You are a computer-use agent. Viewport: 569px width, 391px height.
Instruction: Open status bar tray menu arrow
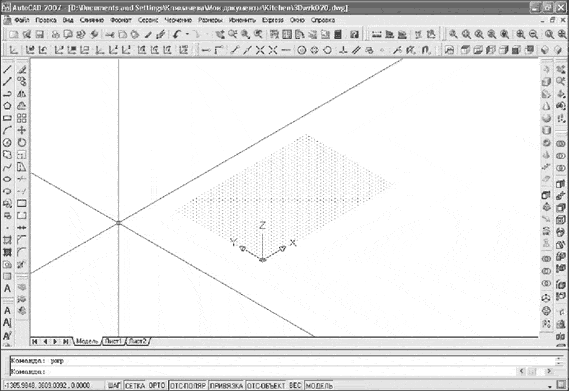pos(550,386)
